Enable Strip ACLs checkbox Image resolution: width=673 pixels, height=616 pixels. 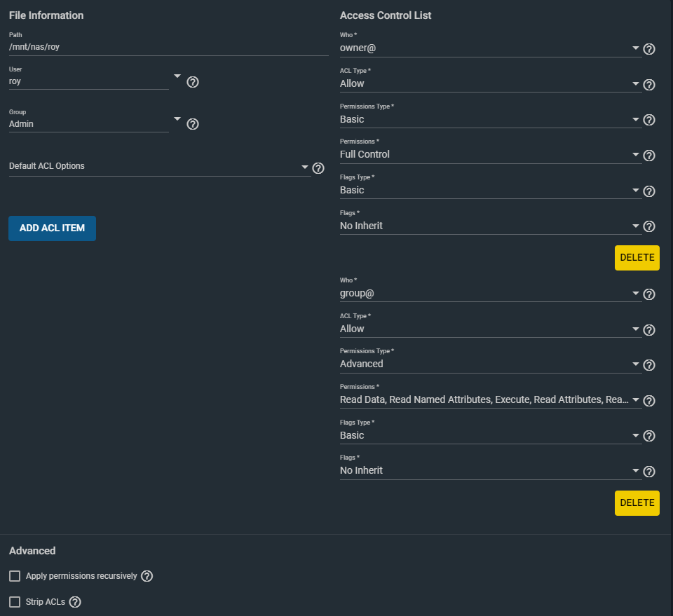[x=15, y=602]
